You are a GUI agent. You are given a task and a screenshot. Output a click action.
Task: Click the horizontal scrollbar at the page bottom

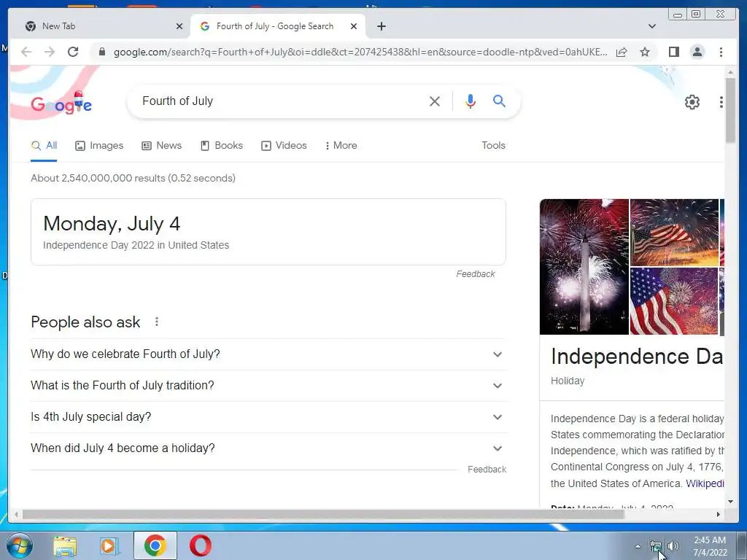point(323,514)
